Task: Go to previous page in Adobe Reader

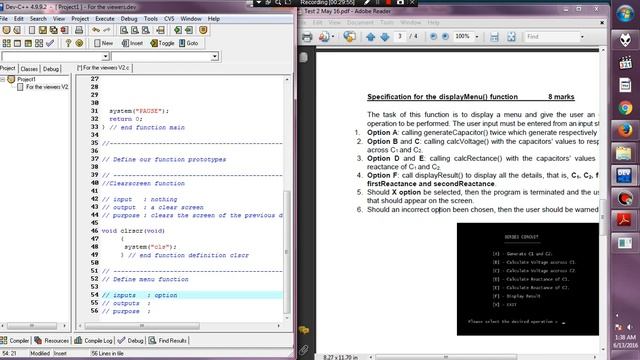Action: 371,37
